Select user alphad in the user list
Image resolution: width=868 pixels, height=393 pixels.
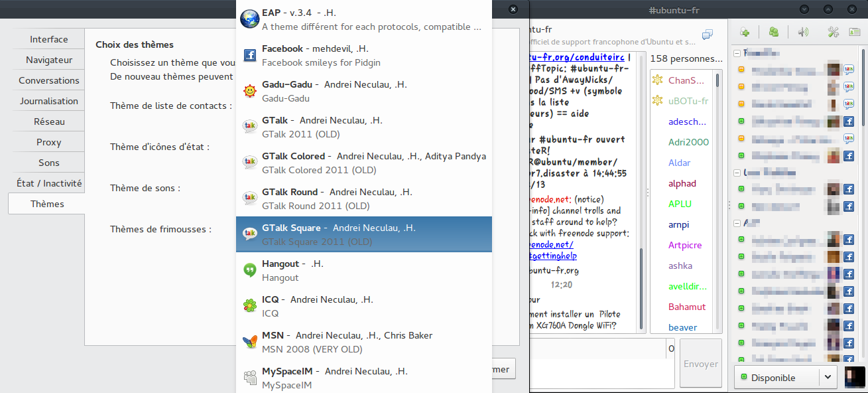(682, 183)
